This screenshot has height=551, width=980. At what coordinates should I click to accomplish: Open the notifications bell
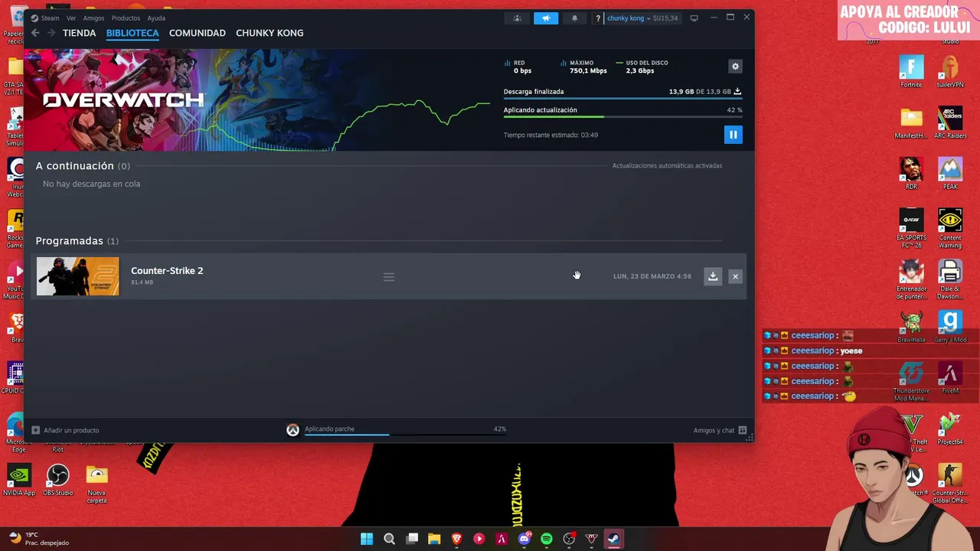[x=574, y=18]
